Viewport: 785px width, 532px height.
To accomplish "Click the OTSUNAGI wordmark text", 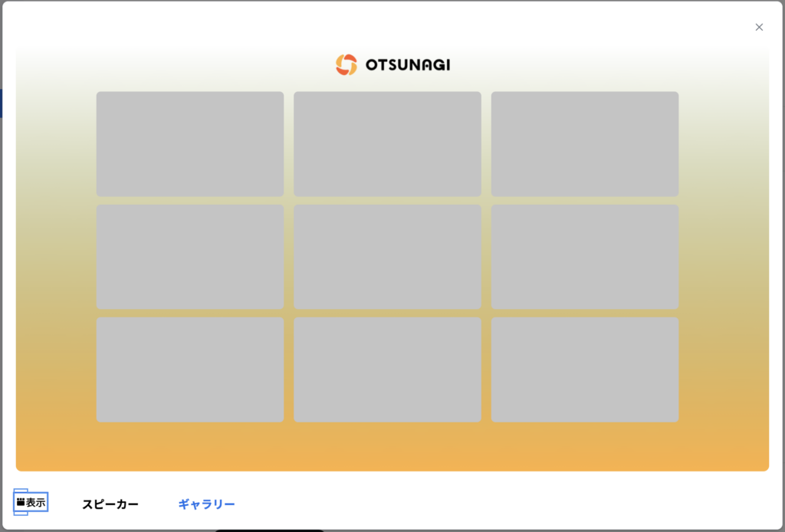I will (407, 65).
